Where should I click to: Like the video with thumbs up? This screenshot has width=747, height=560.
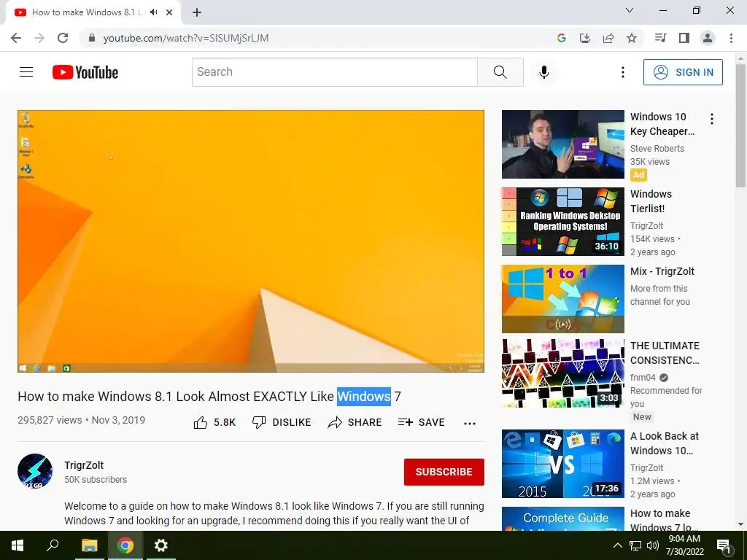[x=215, y=422]
